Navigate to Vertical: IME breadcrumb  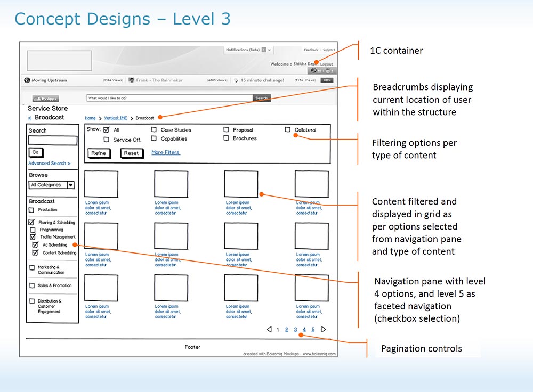coord(116,118)
